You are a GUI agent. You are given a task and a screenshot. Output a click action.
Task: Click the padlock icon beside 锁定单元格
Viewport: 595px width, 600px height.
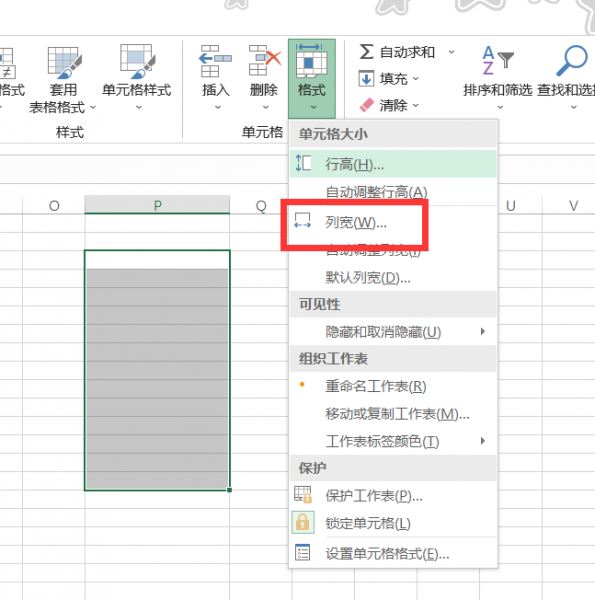tap(303, 522)
